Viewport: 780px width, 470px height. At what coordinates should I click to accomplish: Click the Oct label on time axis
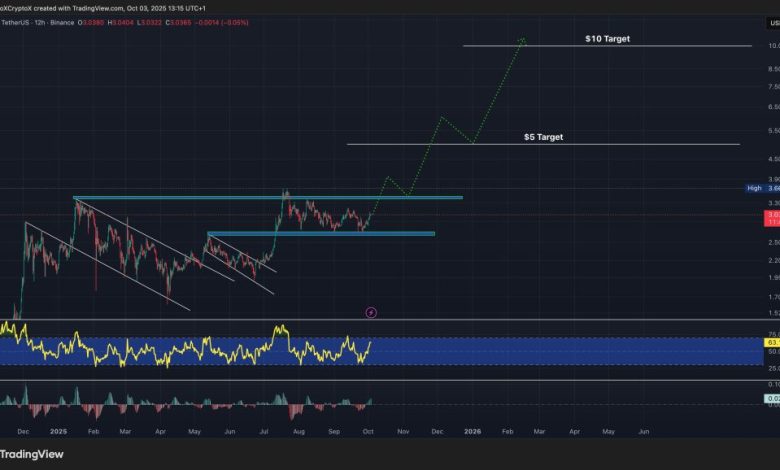coord(369,430)
